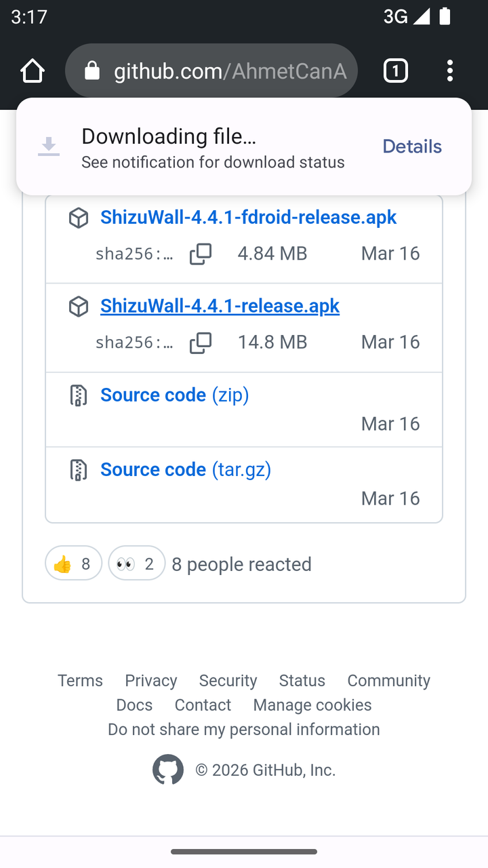Click the sha256 text of fdroid-release apk
488x868 pixels.
tap(134, 254)
